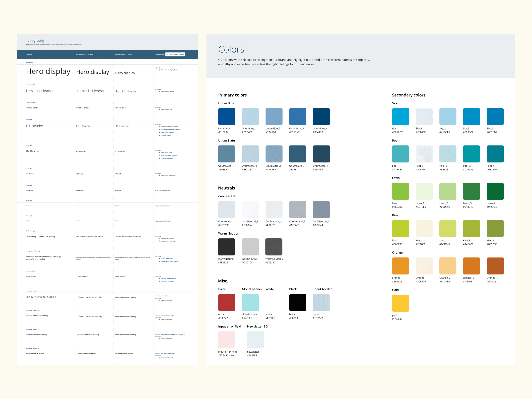This screenshot has width=532, height=399.
Task: Click the check icon beside "homepage-banner__heading"
Action: click(x=159, y=127)
